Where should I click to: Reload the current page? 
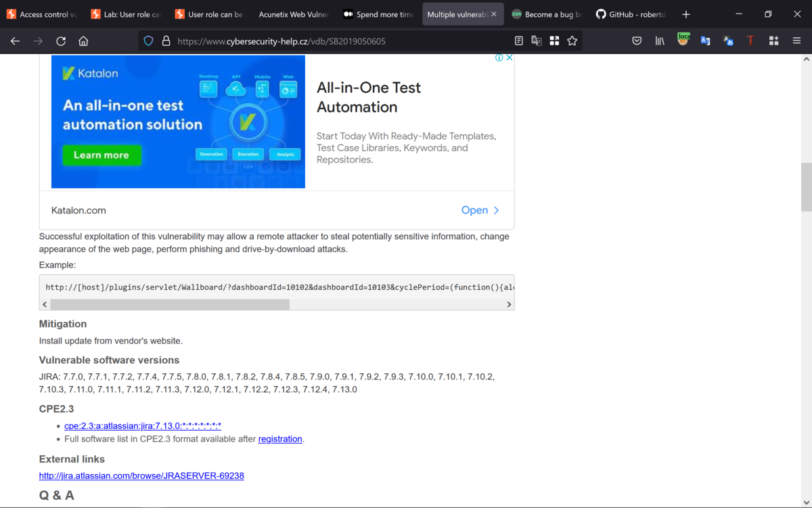point(61,41)
